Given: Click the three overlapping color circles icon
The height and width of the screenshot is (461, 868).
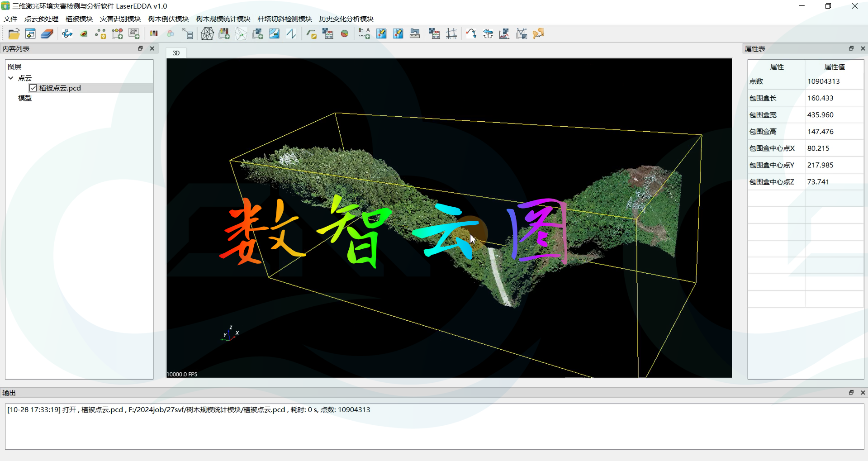Looking at the screenshot, I should pyautogui.click(x=171, y=34).
